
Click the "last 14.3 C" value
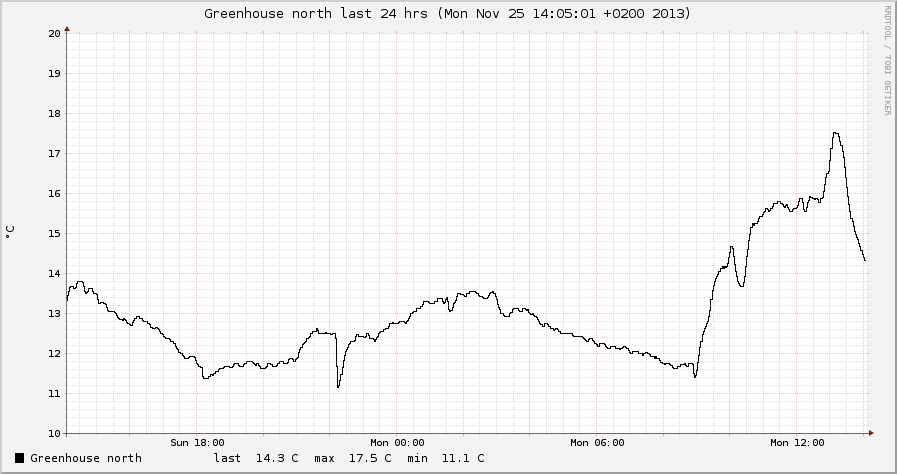[256, 458]
